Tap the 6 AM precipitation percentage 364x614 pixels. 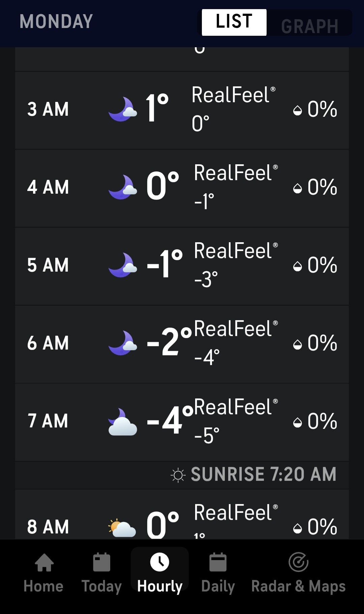(322, 343)
